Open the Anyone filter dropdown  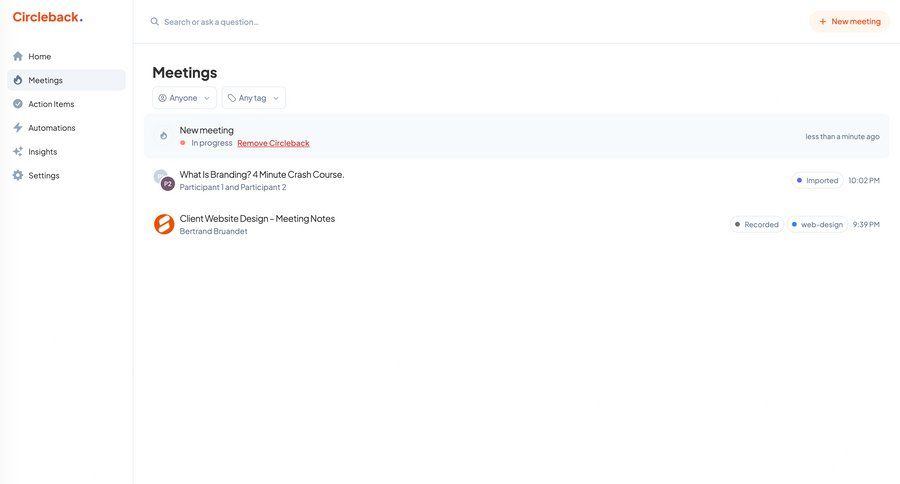click(x=184, y=98)
